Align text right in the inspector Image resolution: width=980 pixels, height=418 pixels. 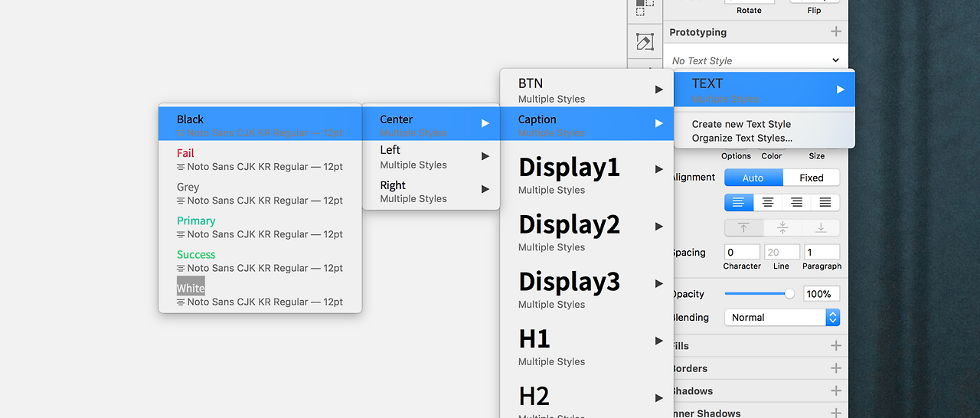click(x=797, y=202)
